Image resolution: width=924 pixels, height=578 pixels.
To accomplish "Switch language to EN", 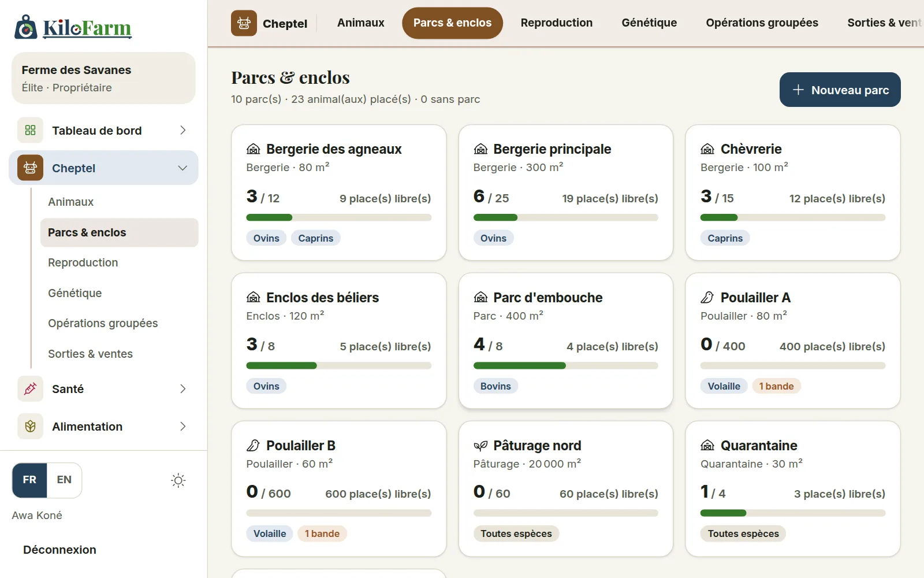I will (x=64, y=480).
